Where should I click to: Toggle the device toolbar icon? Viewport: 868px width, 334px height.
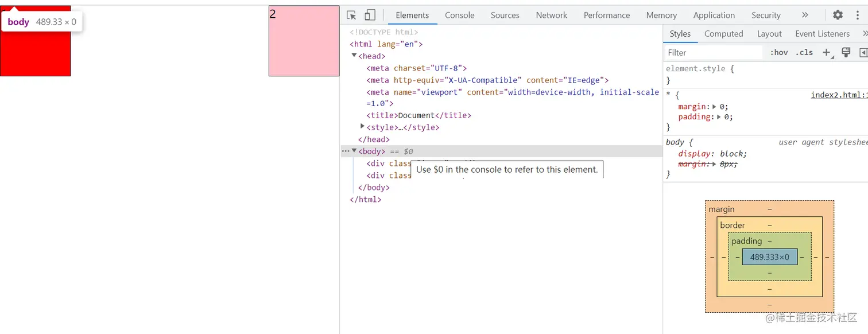click(370, 15)
